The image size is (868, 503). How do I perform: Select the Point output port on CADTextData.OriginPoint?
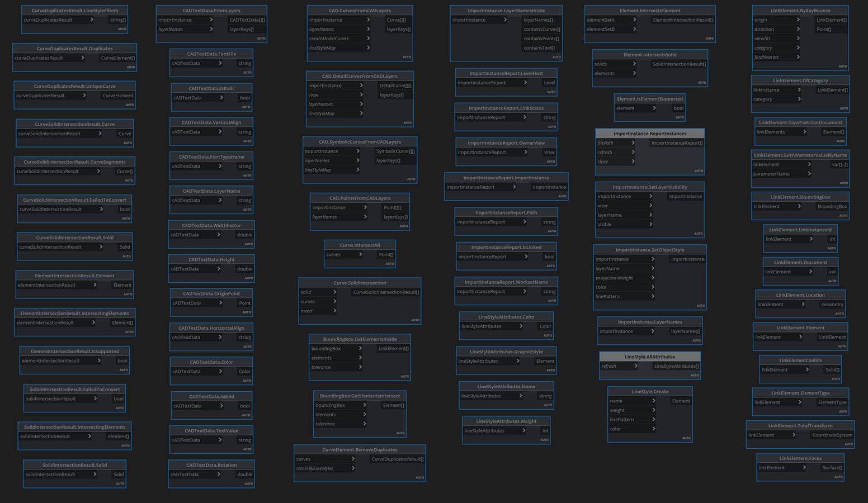[x=244, y=303]
